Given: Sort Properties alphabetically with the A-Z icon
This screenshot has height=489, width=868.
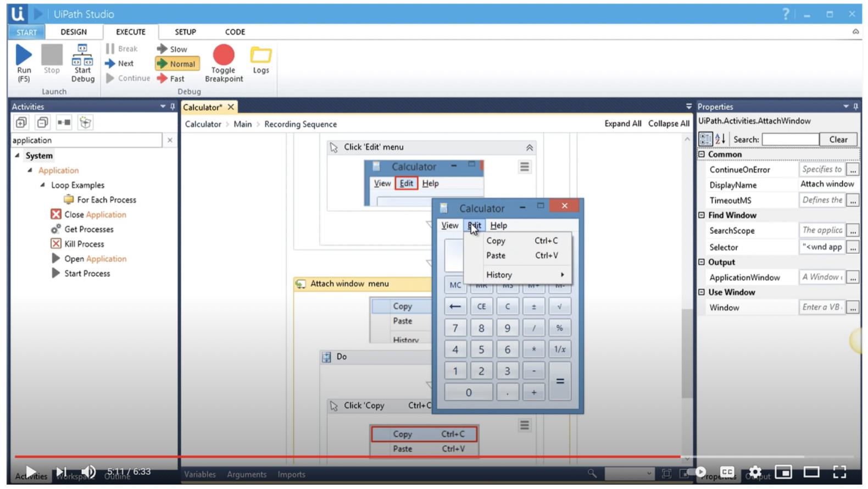Looking at the screenshot, I should (720, 140).
